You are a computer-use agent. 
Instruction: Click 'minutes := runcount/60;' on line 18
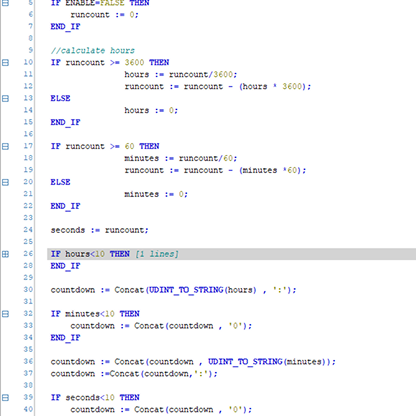click(181, 158)
